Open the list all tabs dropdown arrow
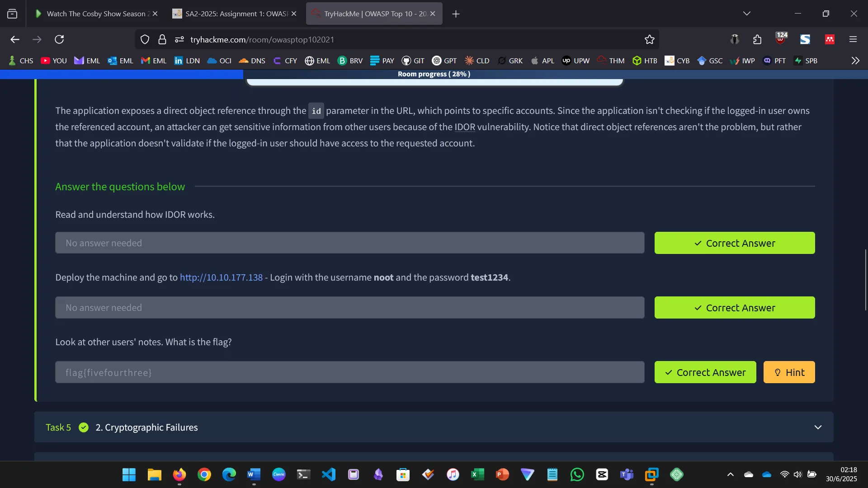The width and height of the screenshot is (868, 488). (x=746, y=14)
